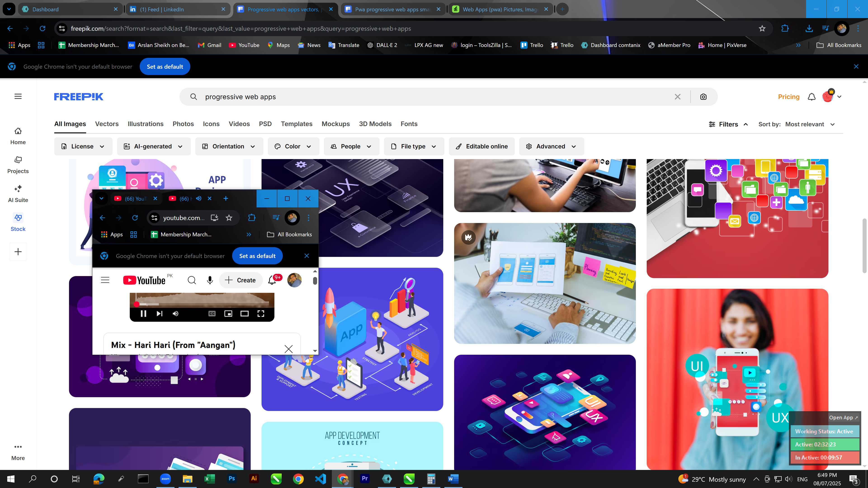Open the App Development Concept thumbnail
Image resolution: width=868 pixels, height=488 pixels.
[352, 446]
